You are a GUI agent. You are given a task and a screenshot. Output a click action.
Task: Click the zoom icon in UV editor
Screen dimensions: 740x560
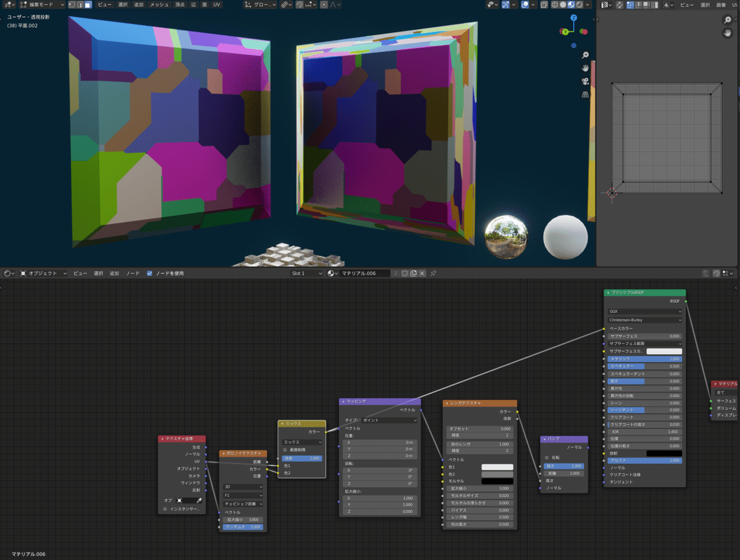[728, 20]
